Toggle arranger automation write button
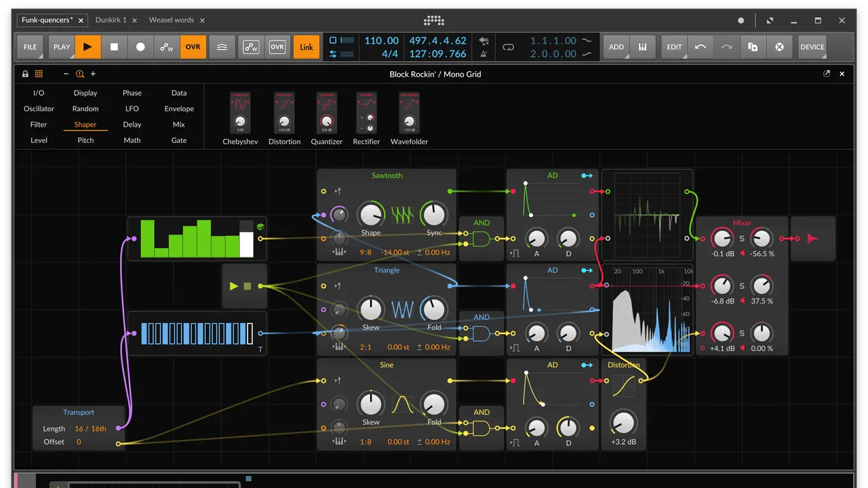This screenshot has width=868, height=488. click(x=167, y=47)
